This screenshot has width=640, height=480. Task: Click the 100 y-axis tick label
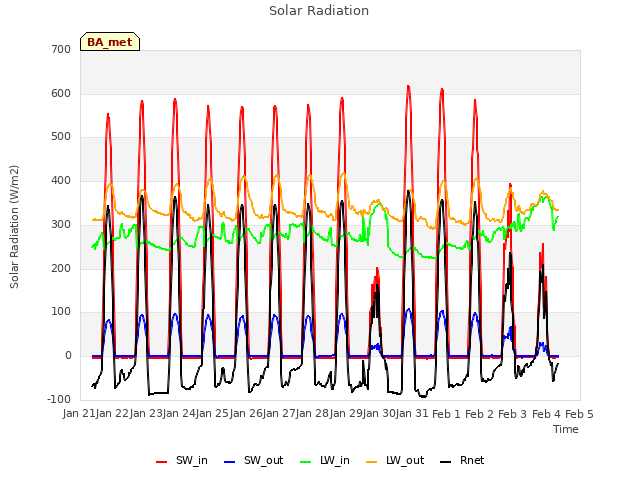[x=61, y=311]
